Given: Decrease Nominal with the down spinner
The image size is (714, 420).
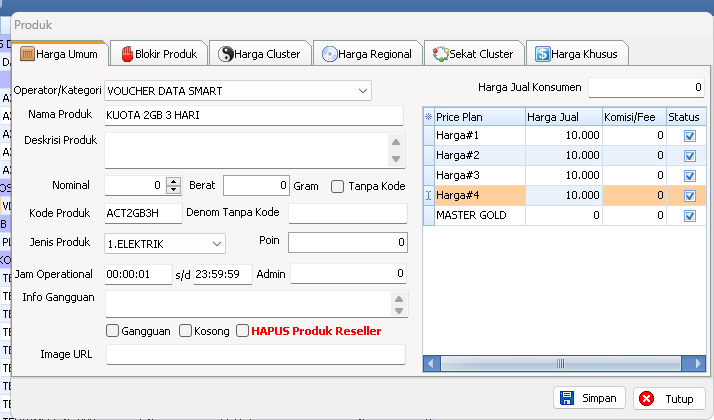Looking at the screenshot, I should click(x=173, y=189).
